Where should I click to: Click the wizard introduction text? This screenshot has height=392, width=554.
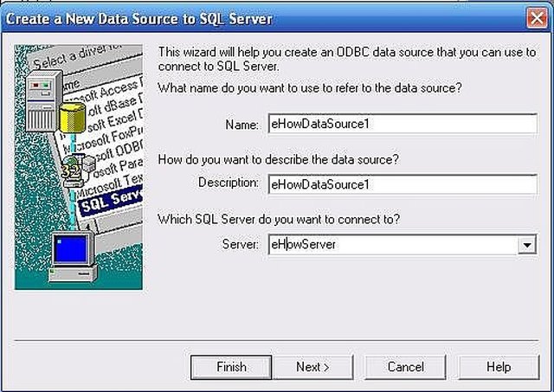346,59
